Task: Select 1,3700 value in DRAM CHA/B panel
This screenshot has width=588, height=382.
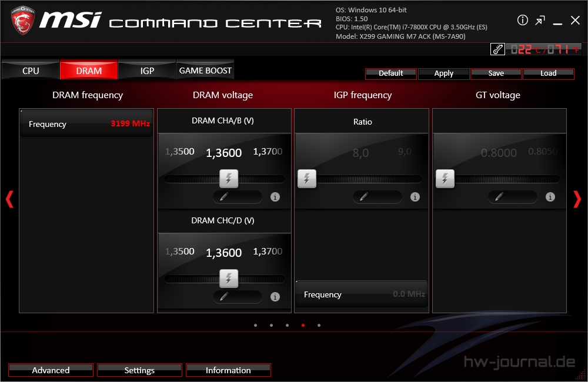Action: click(x=268, y=152)
